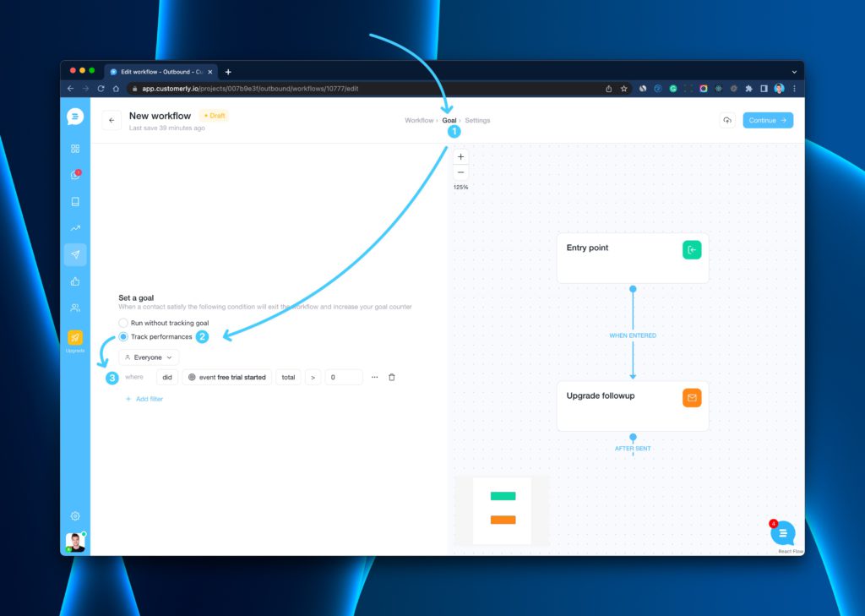Open the reports trend-line icon
The width and height of the screenshot is (865, 616).
[x=75, y=228]
